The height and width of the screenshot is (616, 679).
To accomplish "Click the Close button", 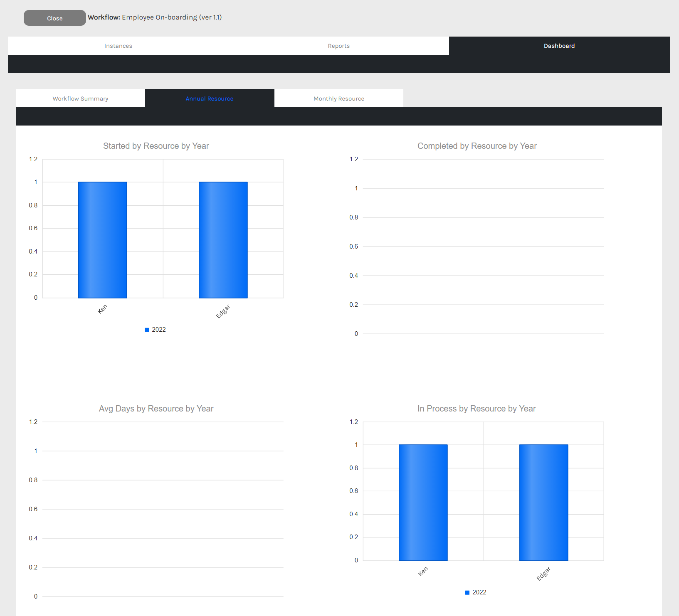I will pos(54,18).
